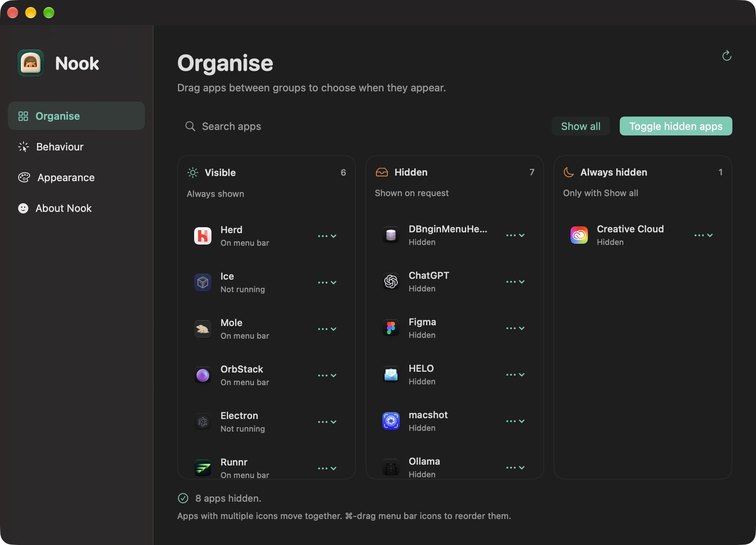Open the options menu for OrbStack
This screenshot has width=756, height=545.
coord(327,375)
